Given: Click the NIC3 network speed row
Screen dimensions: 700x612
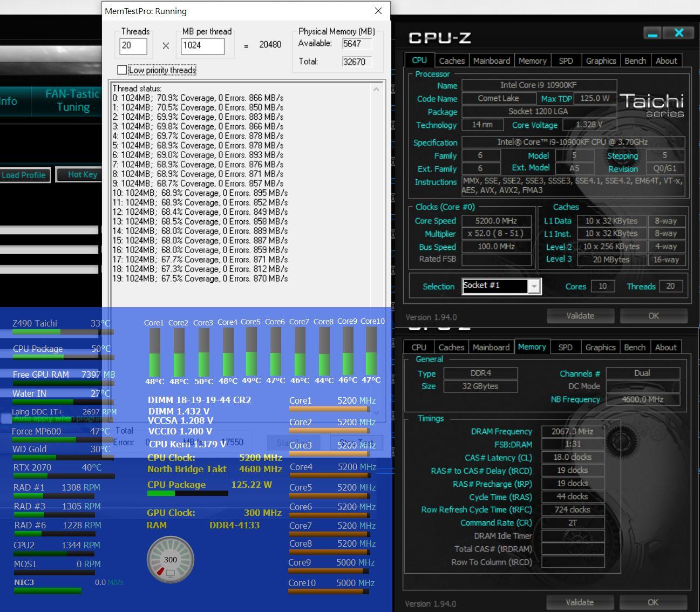Looking at the screenshot, I should pyautogui.click(x=69, y=583).
